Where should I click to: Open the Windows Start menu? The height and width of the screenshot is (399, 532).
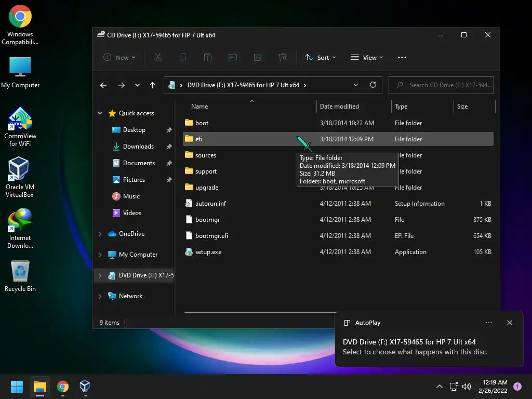pyautogui.click(x=17, y=387)
